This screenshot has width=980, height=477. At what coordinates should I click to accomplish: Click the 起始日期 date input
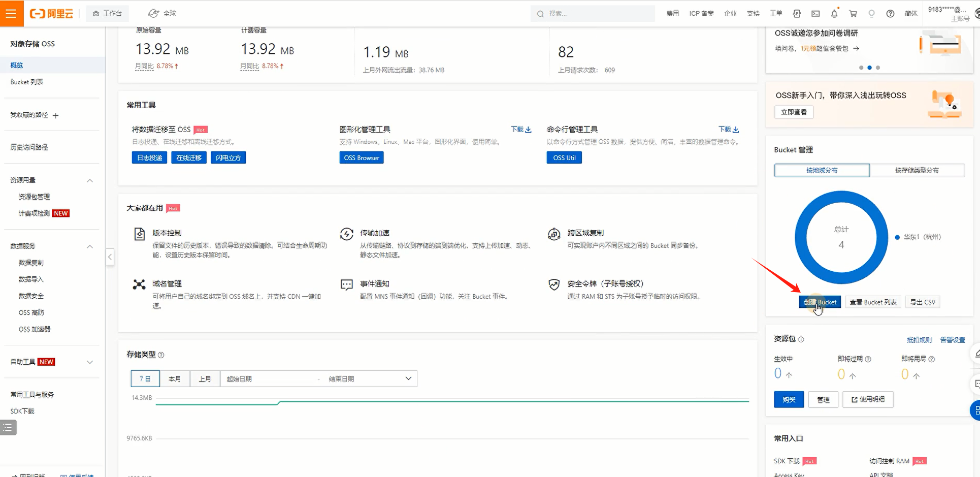(269, 379)
